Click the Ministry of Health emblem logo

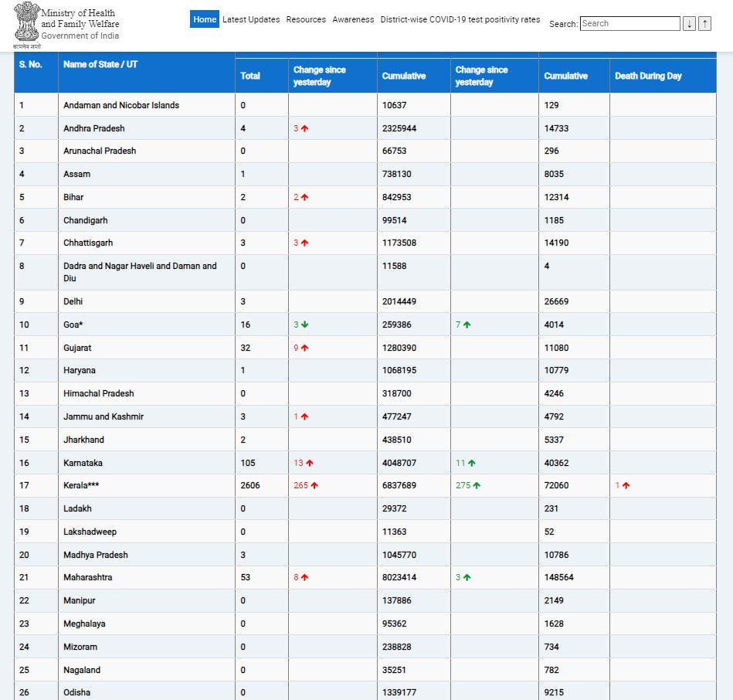click(x=26, y=25)
